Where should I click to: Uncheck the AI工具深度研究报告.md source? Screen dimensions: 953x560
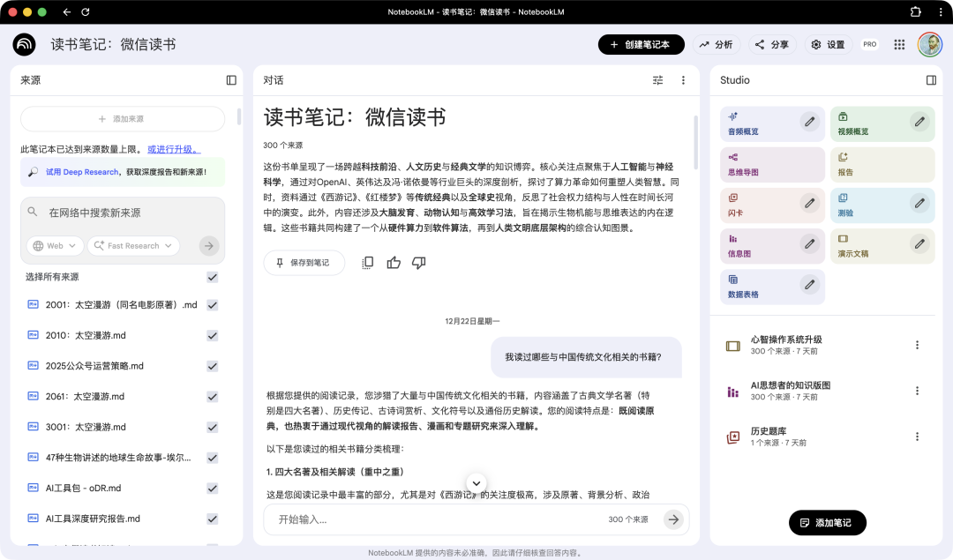[x=212, y=519]
